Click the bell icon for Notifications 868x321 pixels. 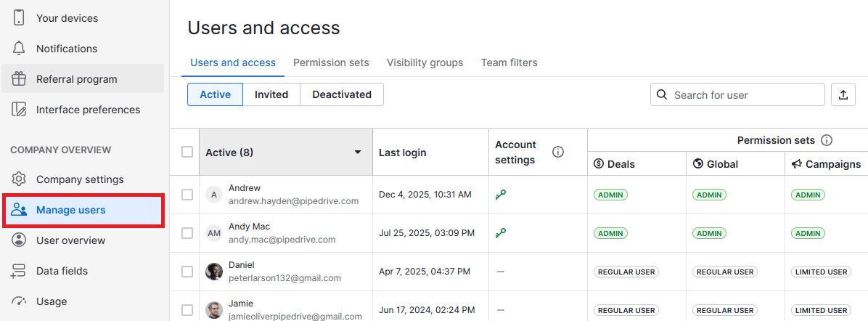[19, 49]
